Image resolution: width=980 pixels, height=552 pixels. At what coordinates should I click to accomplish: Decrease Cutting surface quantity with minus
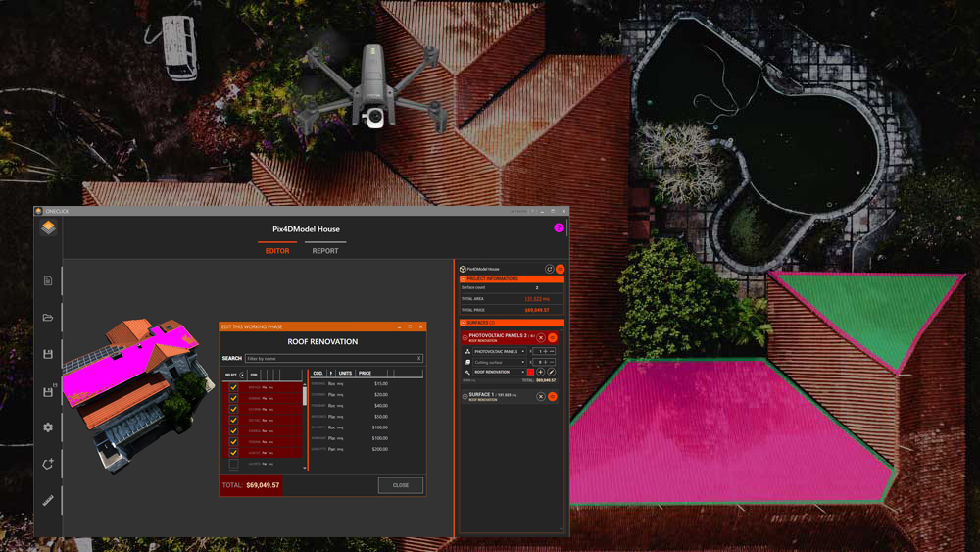pyautogui.click(x=552, y=362)
